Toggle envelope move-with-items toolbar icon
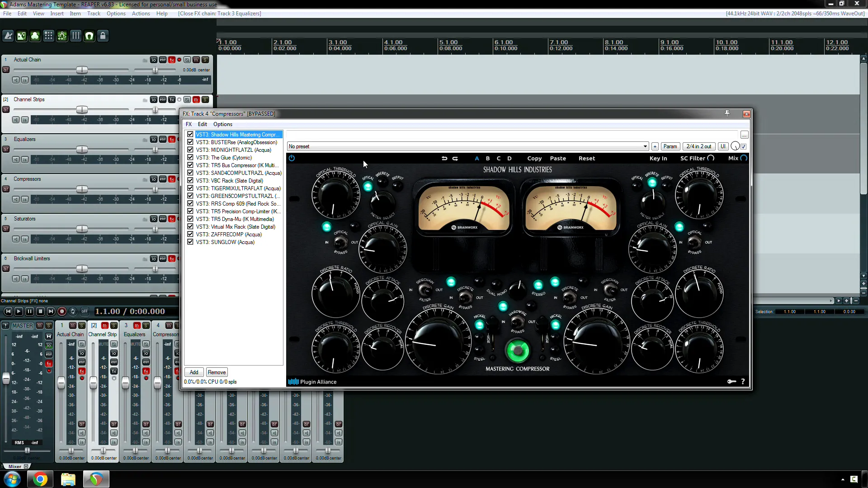868x488 pixels. 62,36
